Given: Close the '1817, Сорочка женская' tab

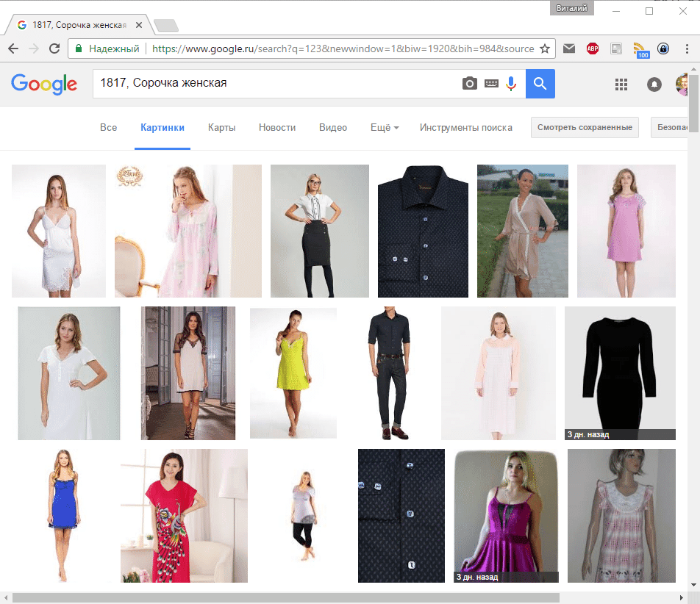Looking at the screenshot, I should click(x=139, y=25).
